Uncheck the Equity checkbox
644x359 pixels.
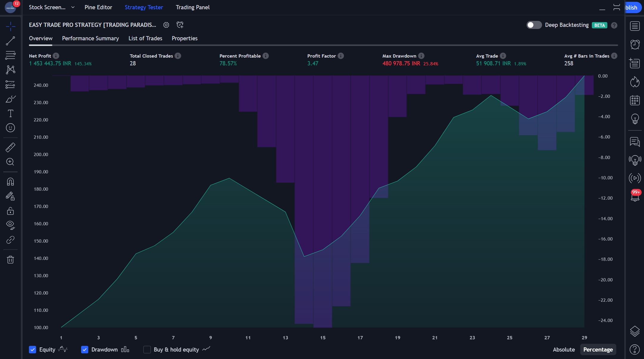coord(32,349)
